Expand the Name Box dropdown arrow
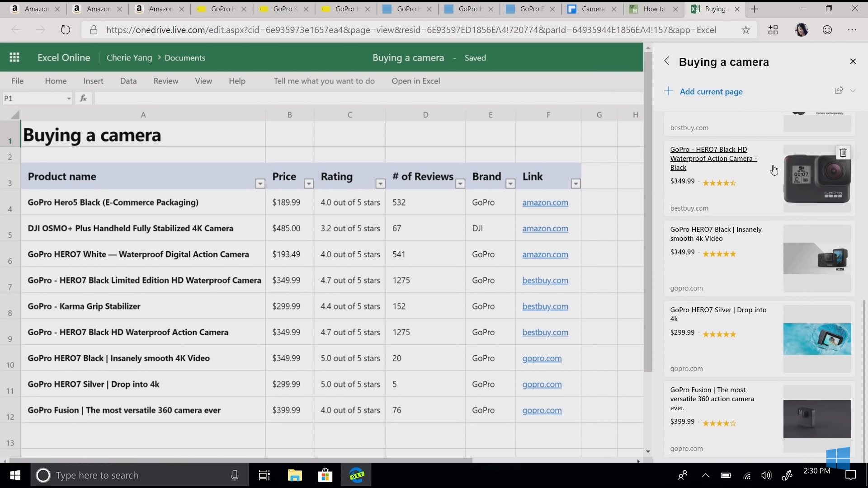The height and width of the screenshot is (488, 868). click(69, 99)
